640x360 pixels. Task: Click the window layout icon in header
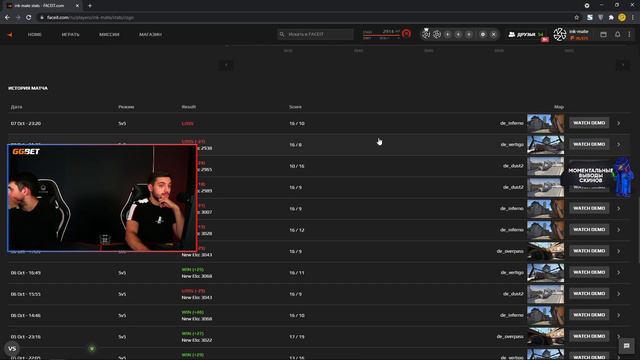tap(603, 35)
